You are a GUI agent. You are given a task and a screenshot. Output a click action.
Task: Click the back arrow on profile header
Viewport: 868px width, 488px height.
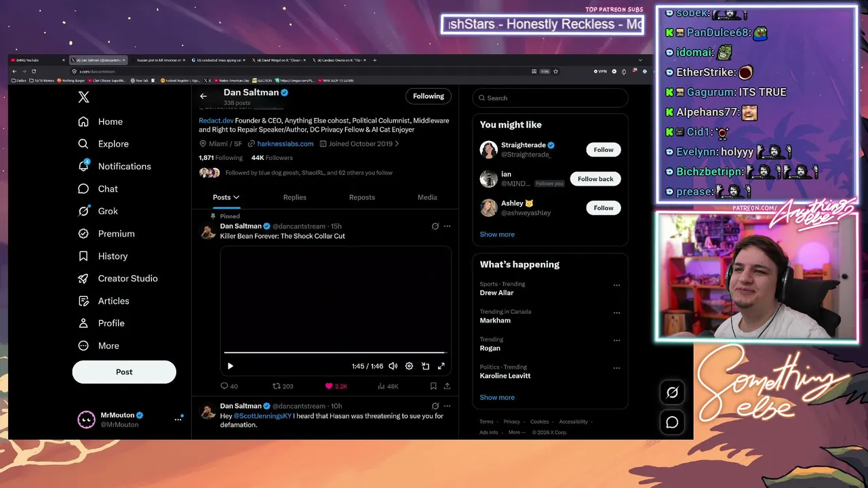click(203, 96)
